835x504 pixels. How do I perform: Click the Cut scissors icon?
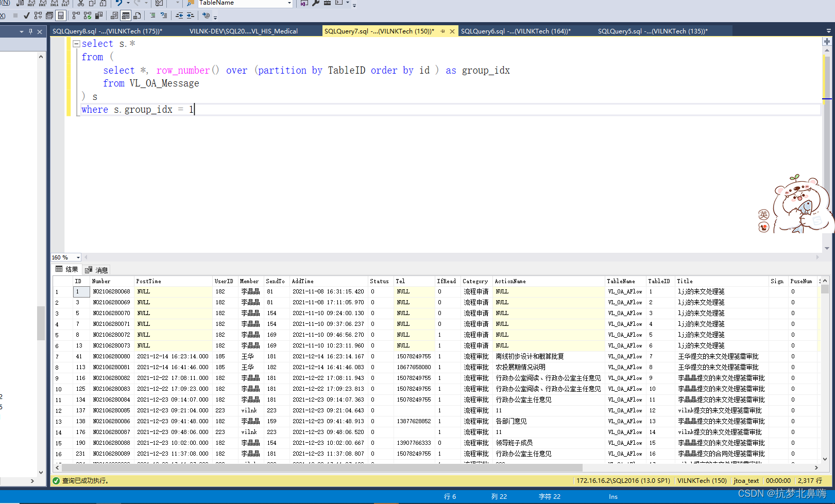(x=81, y=3)
